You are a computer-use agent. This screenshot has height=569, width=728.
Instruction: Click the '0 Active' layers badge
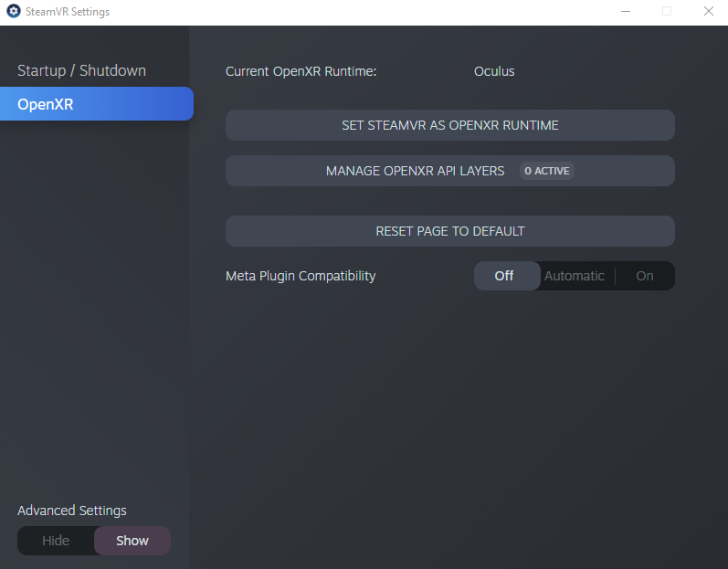coord(546,171)
